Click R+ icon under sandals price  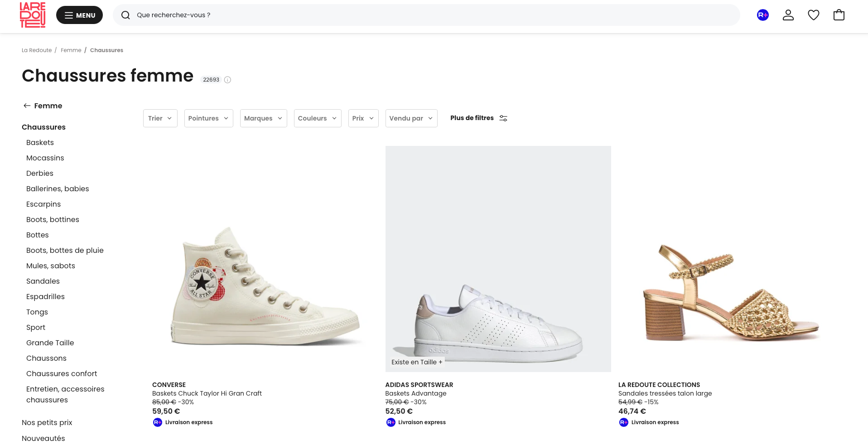tap(624, 422)
